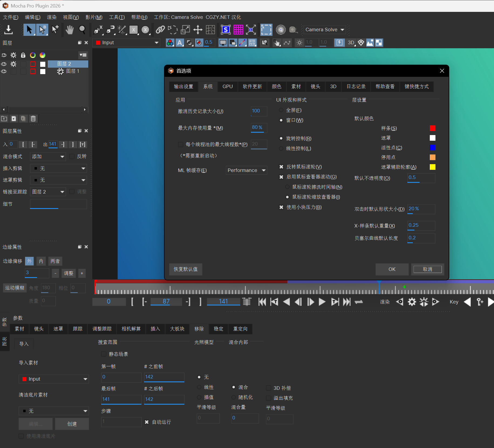The image size is (494, 448).
Task: Switch to the 跟踪 parameters tab
Action: tap(78, 329)
